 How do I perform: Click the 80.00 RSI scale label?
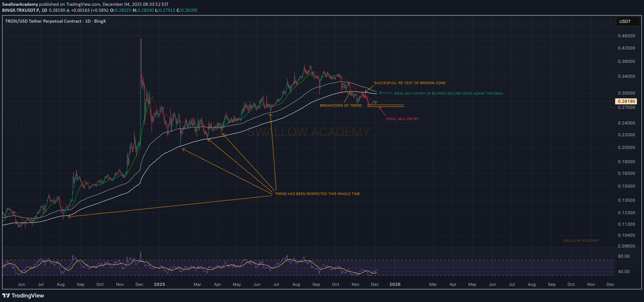(x=624, y=256)
